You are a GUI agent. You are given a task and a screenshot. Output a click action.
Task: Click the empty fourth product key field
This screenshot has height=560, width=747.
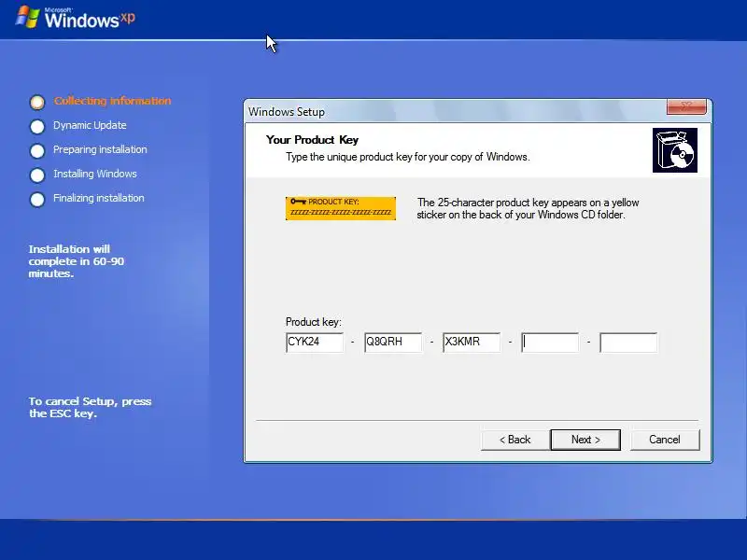tap(550, 343)
